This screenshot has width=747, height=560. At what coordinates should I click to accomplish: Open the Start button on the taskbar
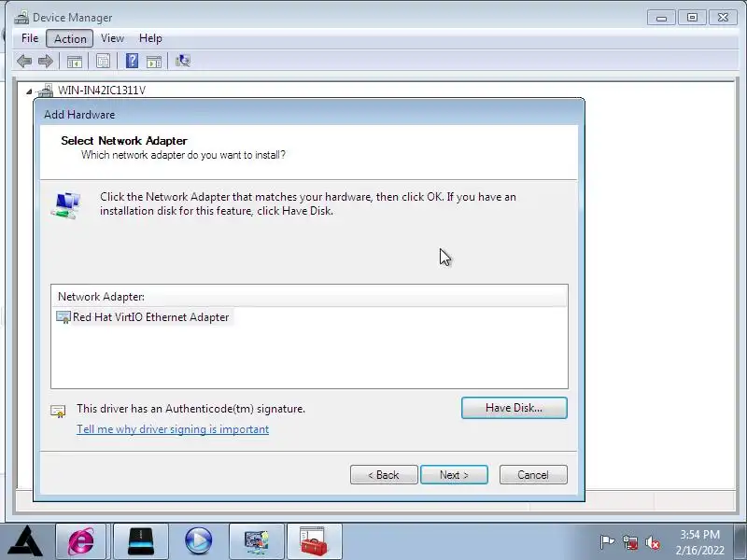[x=27, y=541]
